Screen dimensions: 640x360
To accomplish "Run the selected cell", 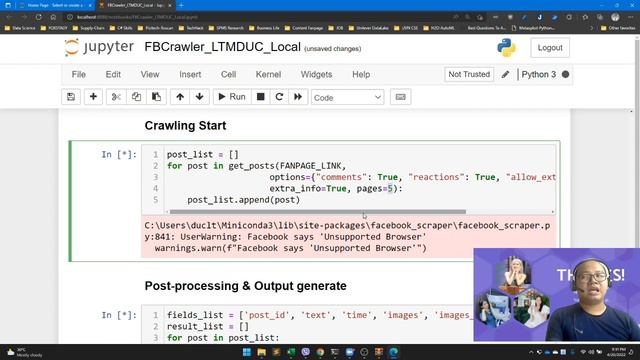I will click(x=232, y=97).
